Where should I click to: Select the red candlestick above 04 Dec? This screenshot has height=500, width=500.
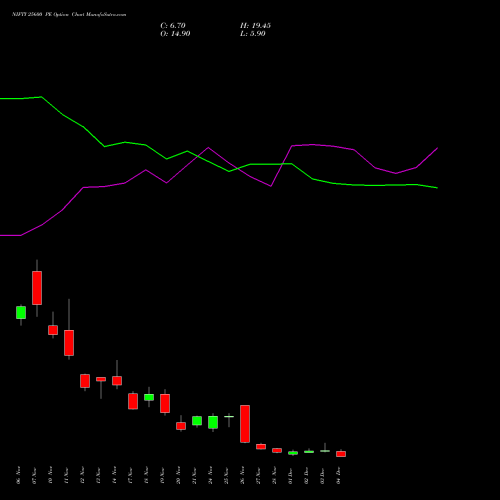point(341,454)
